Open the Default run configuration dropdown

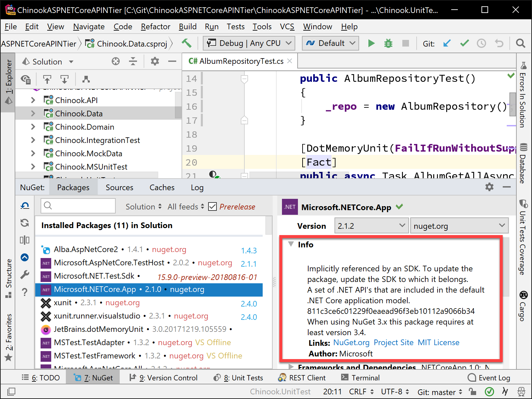pyautogui.click(x=331, y=43)
